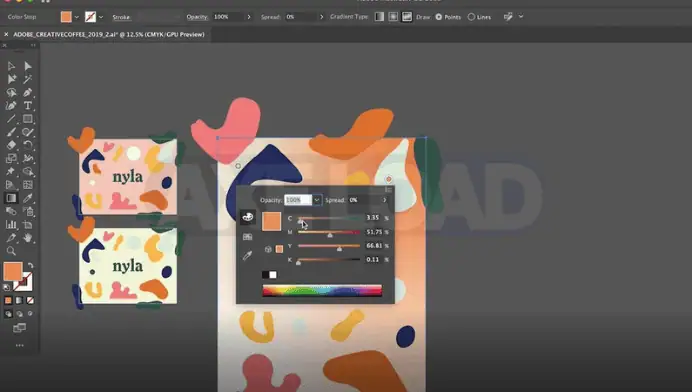Screen dimensions: 692x392
Task: Close the ADOBE_CREATIVECOFFEE document tab
Action: point(6,34)
